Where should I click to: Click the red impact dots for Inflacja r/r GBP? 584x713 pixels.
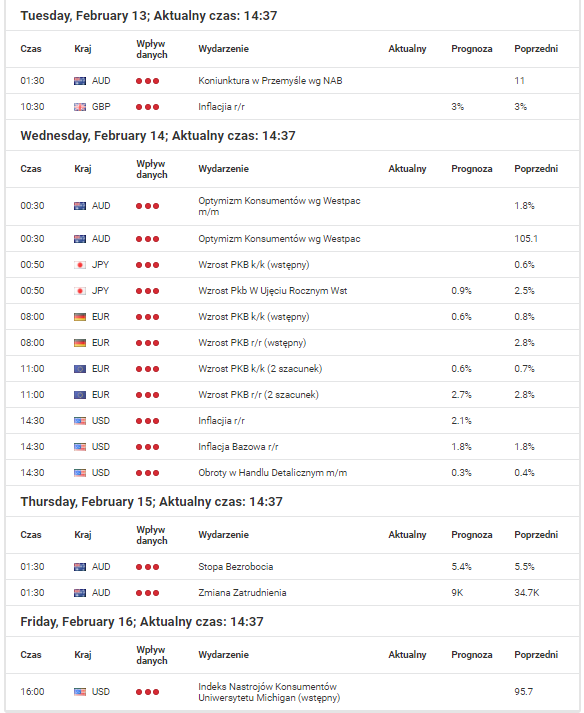[x=147, y=107]
